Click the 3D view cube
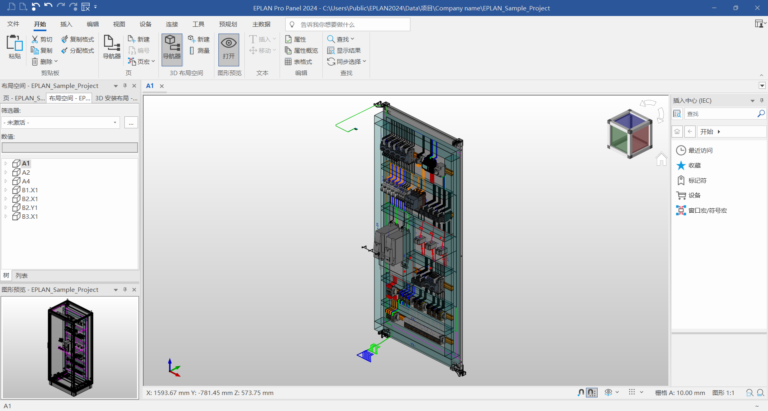Viewport: 768px width, 411px height. (x=630, y=134)
